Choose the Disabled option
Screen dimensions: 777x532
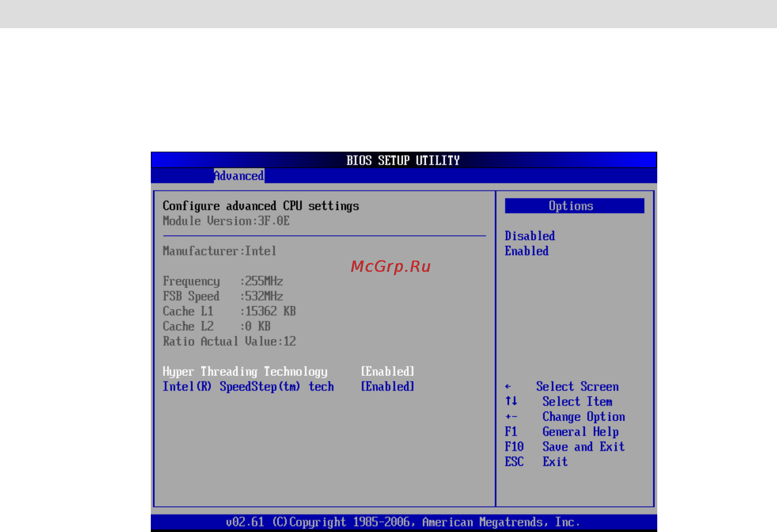point(530,236)
